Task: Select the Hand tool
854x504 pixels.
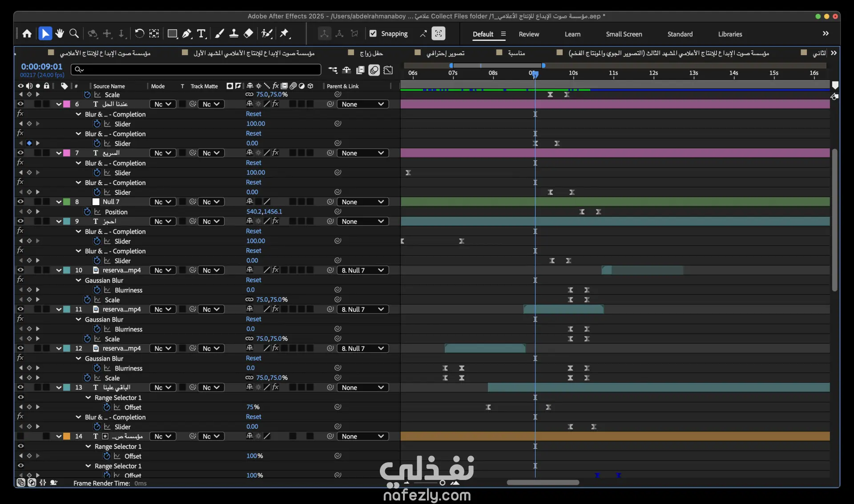Action: (x=60, y=34)
